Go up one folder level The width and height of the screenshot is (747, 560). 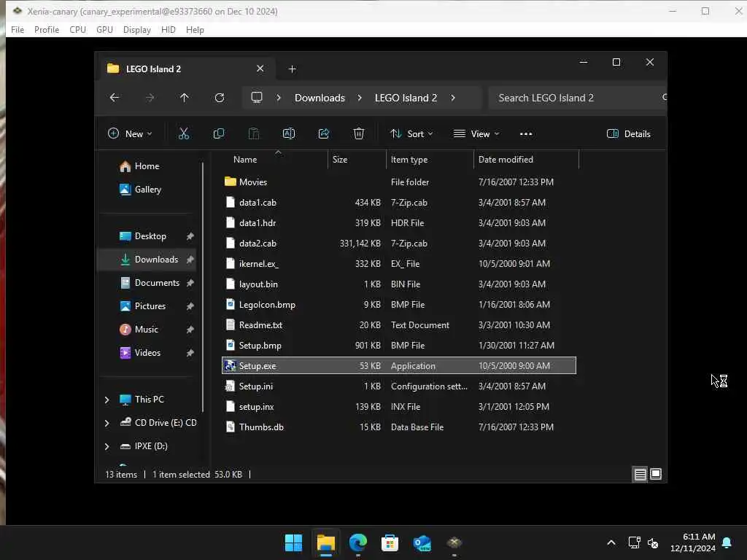[x=185, y=98]
